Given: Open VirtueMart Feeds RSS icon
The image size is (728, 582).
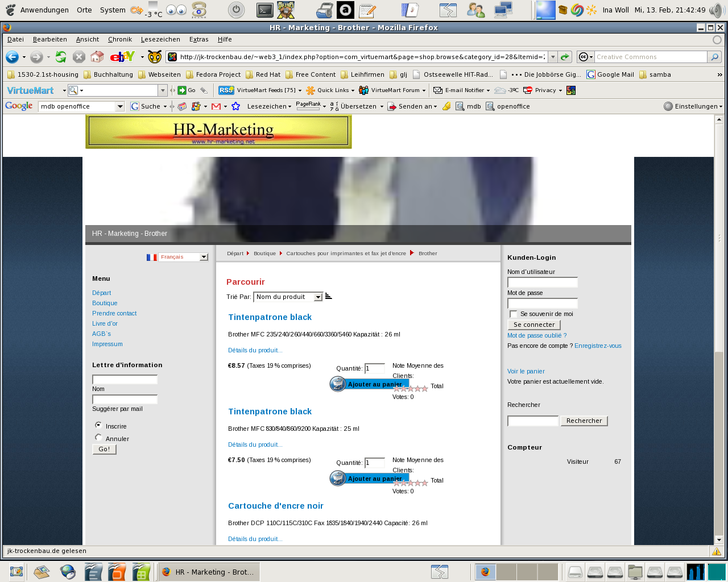Looking at the screenshot, I should [226, 90].
